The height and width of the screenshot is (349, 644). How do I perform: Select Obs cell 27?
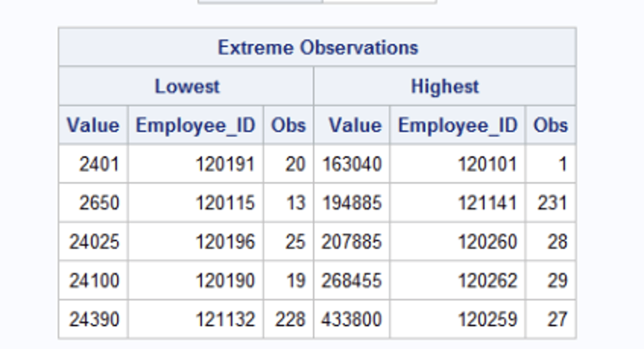tap(558, 320)
